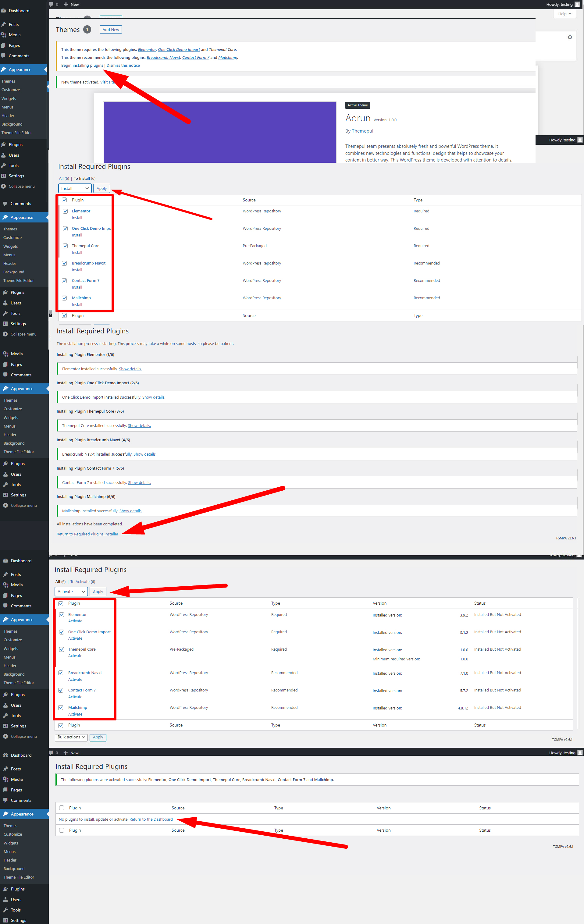Select All (6) filter beside To Activate
This screenshot has height=924, width=584.
click(x=60, y=582)
